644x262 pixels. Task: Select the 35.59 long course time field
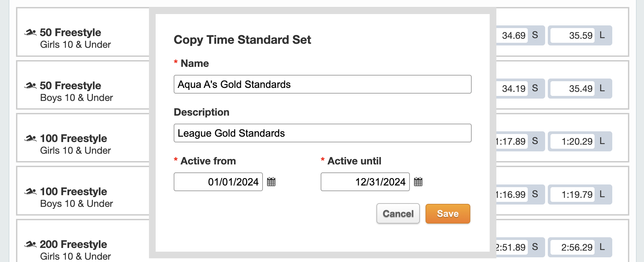coord(572,35)
